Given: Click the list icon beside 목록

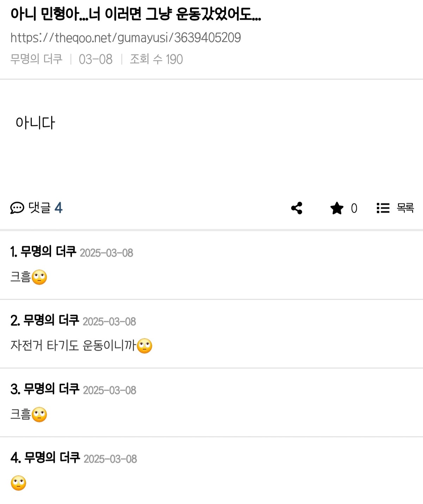Looking at the screenshot, I should pyautogui.click(x=383, y=208).
